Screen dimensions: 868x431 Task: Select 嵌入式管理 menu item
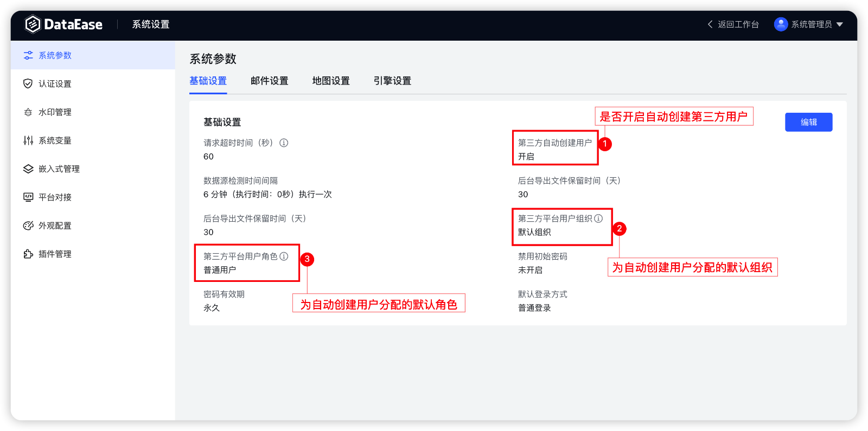point(93,169)
